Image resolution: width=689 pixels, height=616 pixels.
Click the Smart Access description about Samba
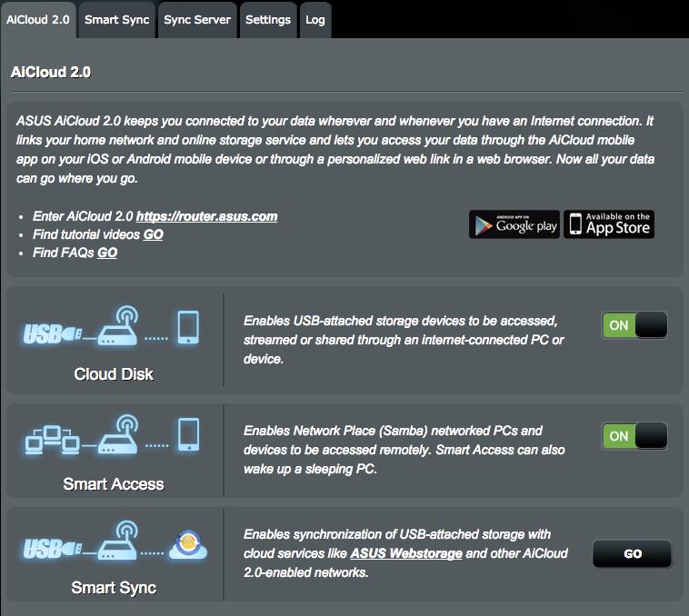404,450
